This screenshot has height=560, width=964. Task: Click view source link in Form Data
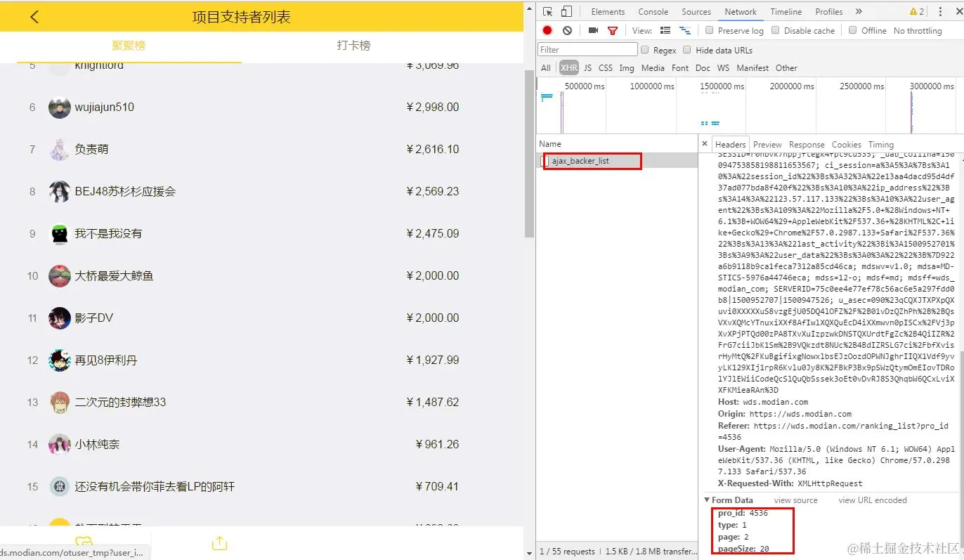point(796,500)
